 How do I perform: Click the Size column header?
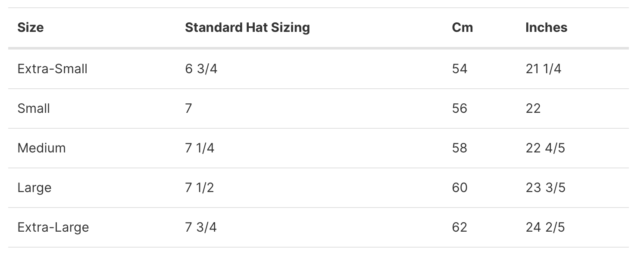click(31, 28)
